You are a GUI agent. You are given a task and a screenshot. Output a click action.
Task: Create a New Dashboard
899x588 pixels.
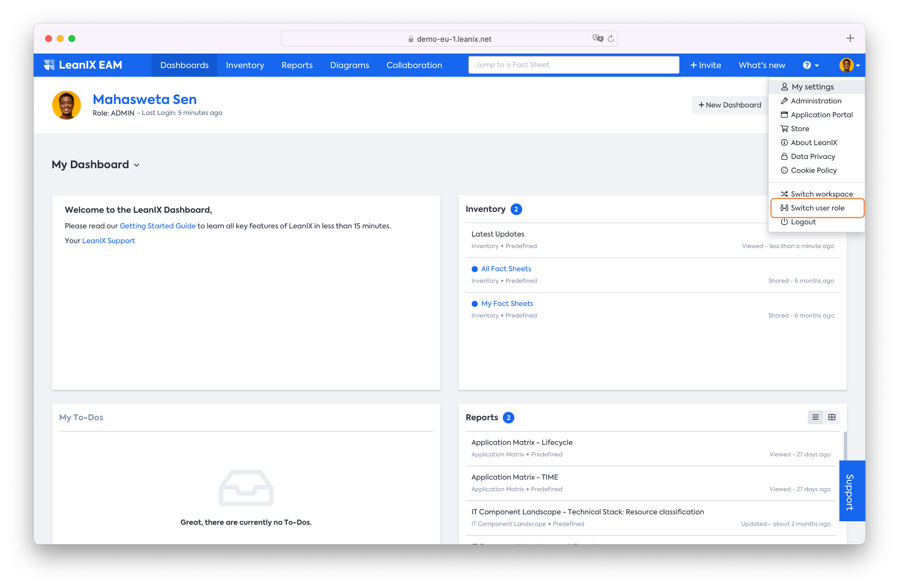pyautogui.click(x=729, y=105)
